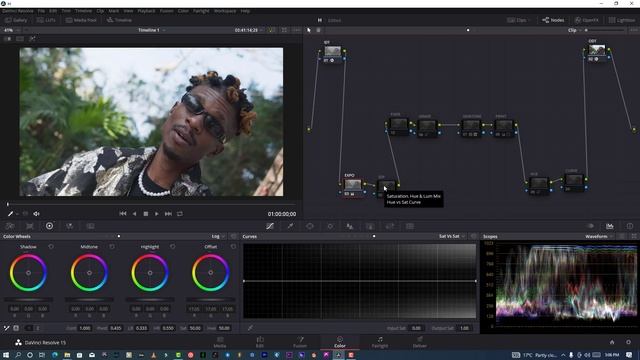
Task: Click the curves eyedropper picker icon
Action: click(250, 328)
